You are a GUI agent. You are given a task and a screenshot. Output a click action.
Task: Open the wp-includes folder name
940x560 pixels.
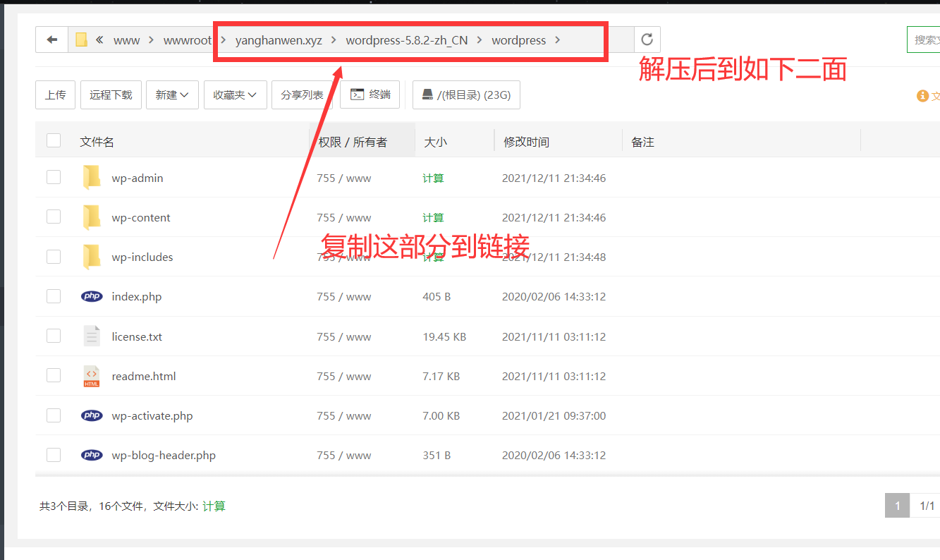click(x=142, y=257)
